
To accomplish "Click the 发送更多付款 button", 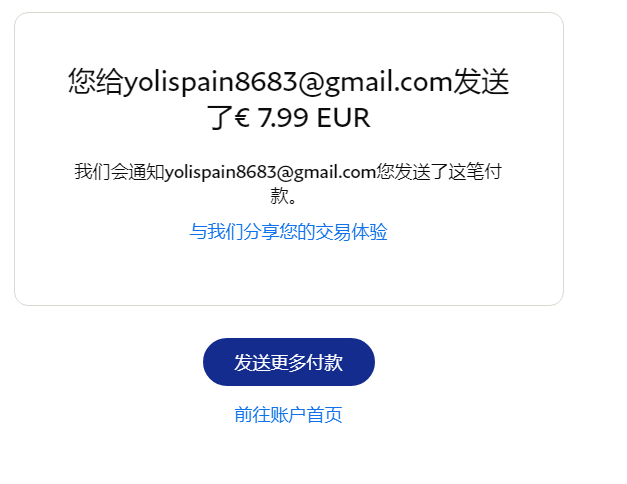I will (289, 362).
